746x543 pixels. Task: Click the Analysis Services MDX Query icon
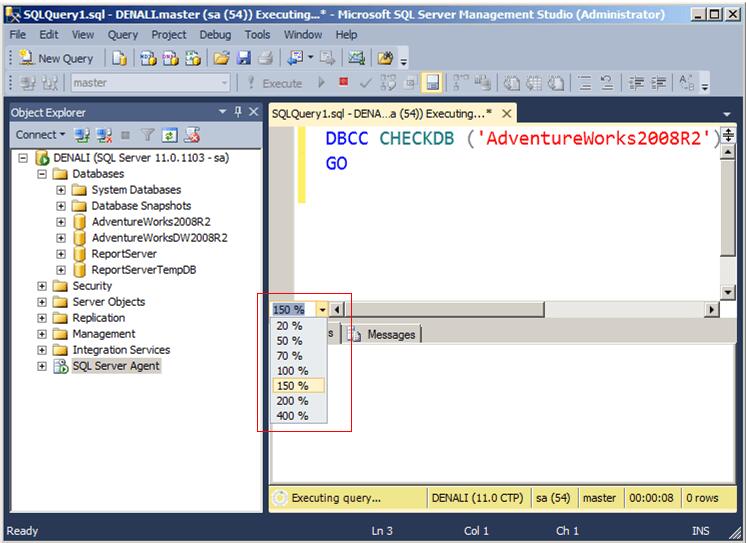(148, 59)
